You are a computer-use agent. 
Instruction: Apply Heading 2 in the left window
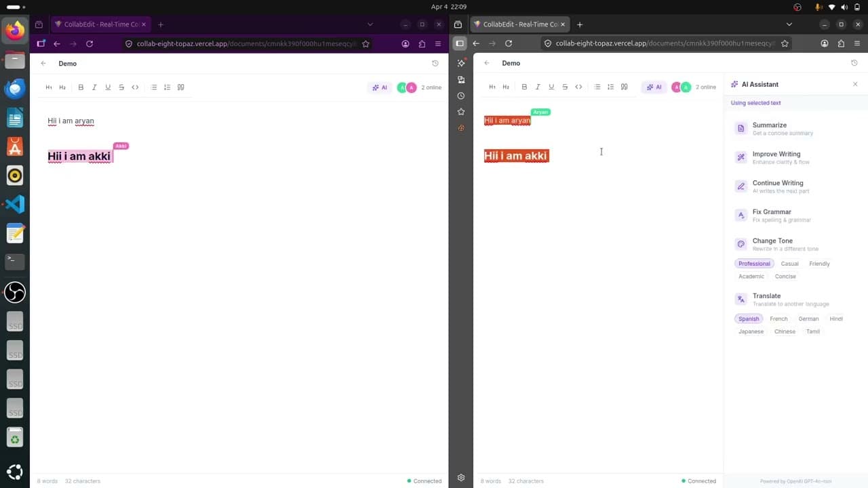(62, 87)
